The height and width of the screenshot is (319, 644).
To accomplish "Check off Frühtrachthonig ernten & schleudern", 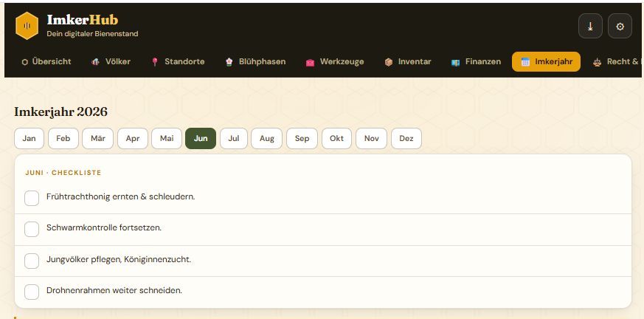I will 32,198.
